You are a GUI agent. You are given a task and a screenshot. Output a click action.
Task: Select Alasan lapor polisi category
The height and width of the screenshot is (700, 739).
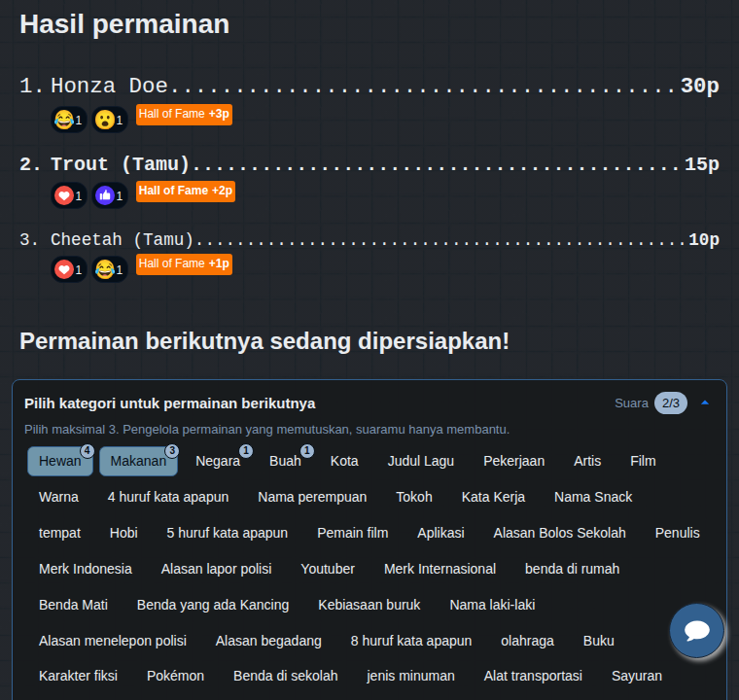[x=216, y=569]
